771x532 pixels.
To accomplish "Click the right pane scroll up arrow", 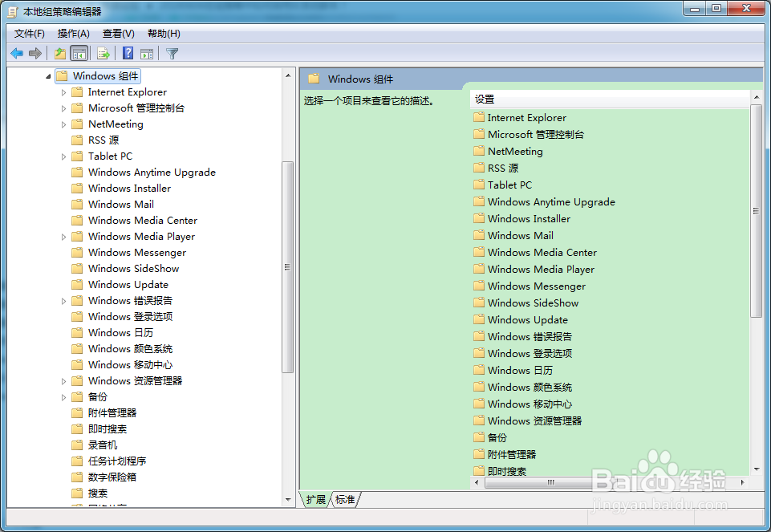I will point(757,97).
